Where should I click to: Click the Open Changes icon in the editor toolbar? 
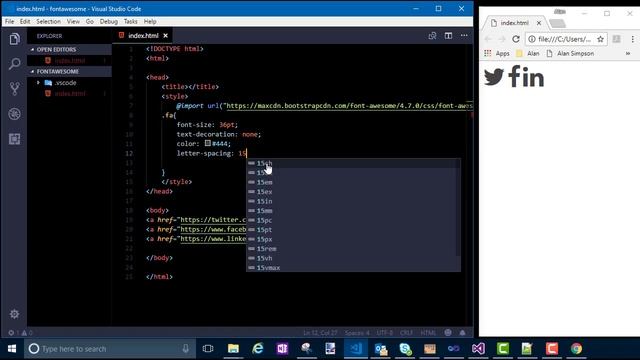click(x=432, y=36)
